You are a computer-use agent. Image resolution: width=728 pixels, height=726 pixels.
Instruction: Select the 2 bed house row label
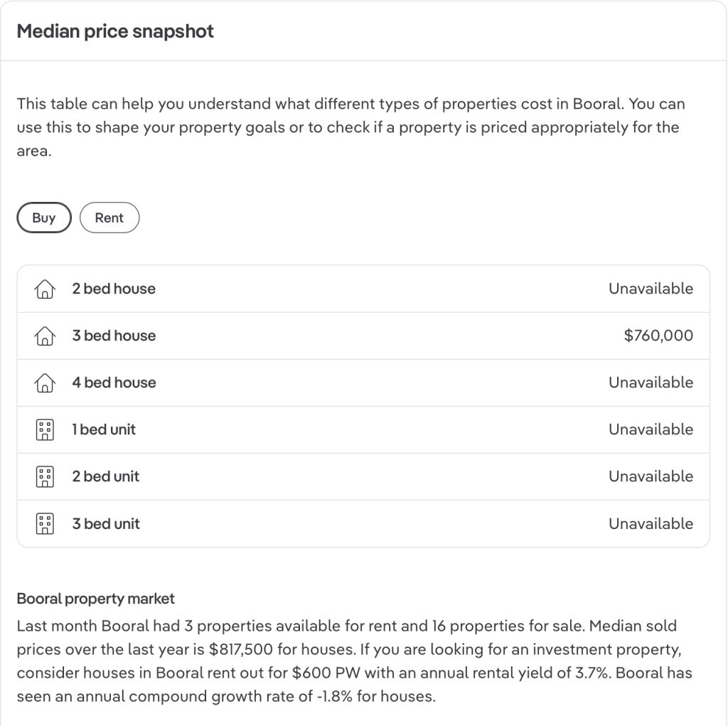(x=114, y=289)
